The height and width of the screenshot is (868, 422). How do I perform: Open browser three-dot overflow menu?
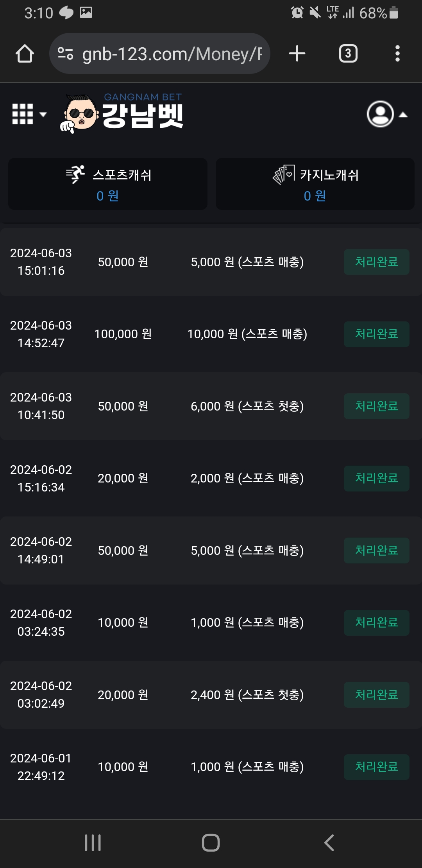coord(397,54)
